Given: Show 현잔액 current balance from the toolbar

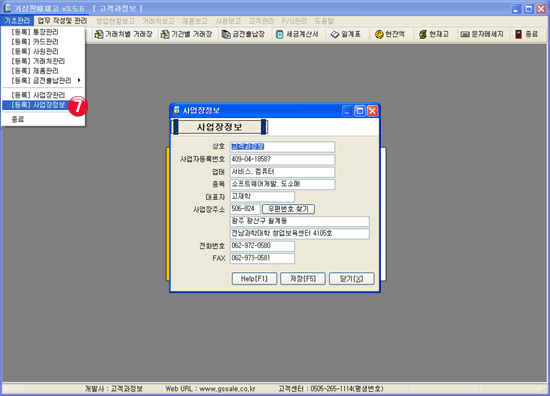Looking at the screenshot, I should (390, 34).
